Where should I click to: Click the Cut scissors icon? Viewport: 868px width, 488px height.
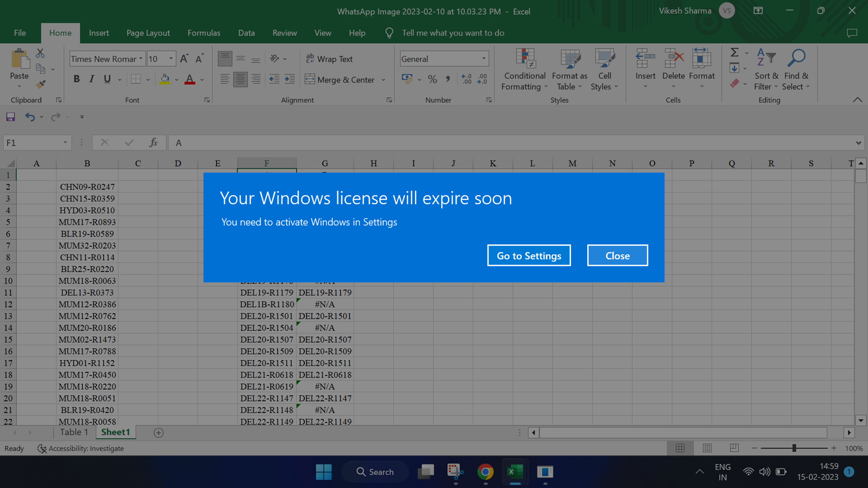coord(40,53)
